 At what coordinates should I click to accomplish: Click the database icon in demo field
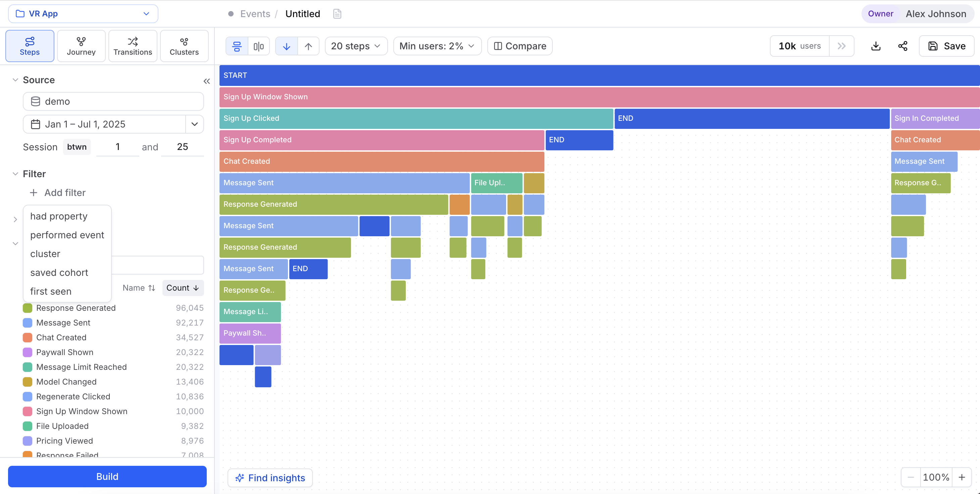click(x=35, y=102)
